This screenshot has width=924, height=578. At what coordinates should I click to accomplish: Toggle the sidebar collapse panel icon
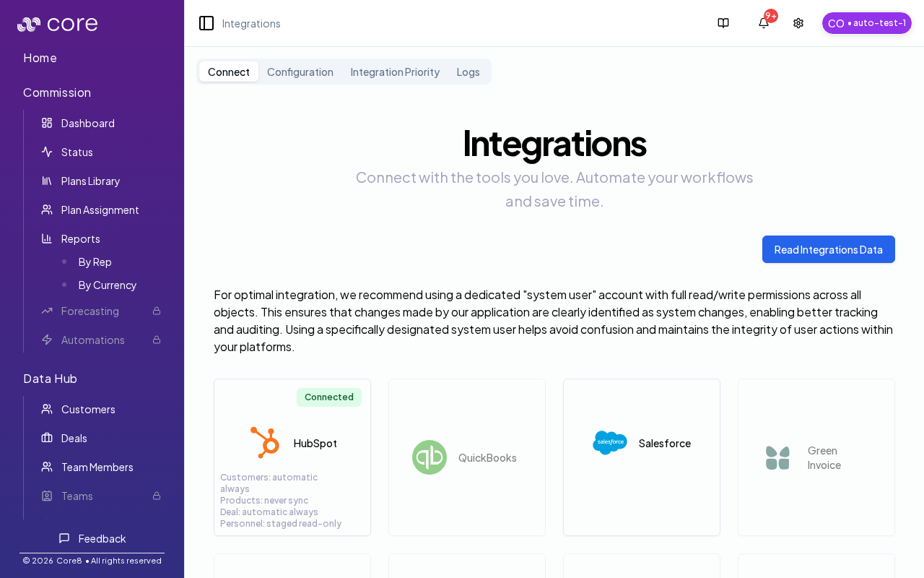pyautogui.click(x=206, y=23)
